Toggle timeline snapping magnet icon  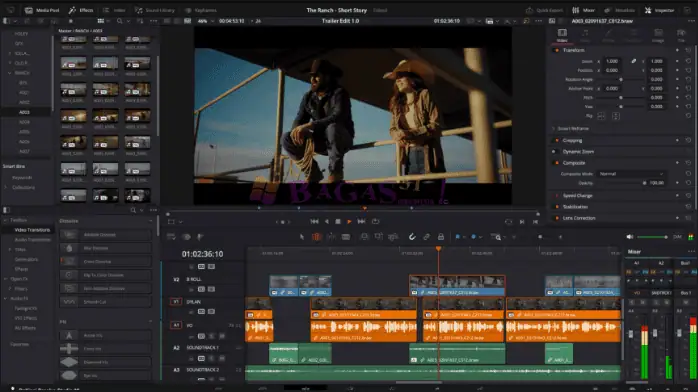[412, 237]
